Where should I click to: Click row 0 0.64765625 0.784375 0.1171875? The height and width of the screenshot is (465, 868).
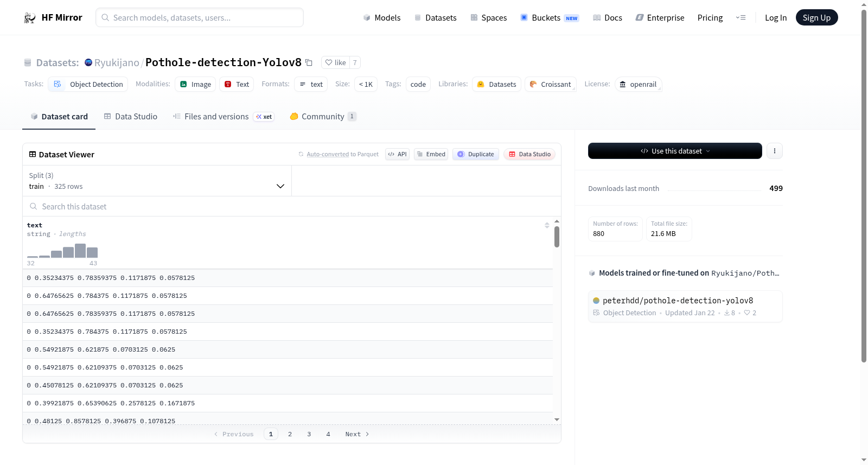[288, 296]
